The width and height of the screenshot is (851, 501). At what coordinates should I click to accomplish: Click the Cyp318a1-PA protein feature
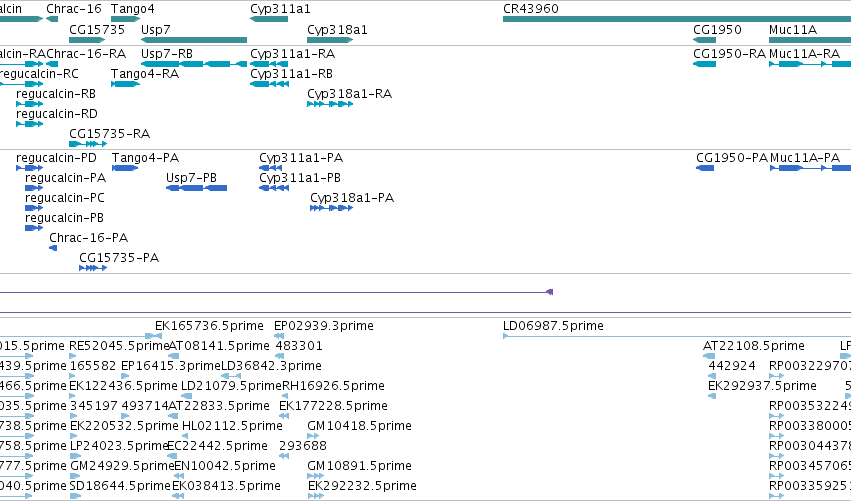[332, 208]
